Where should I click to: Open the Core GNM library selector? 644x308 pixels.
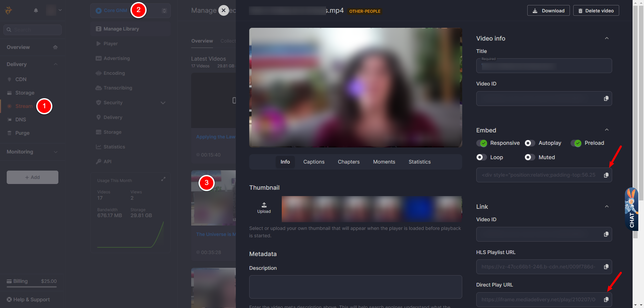coord(130,11)
